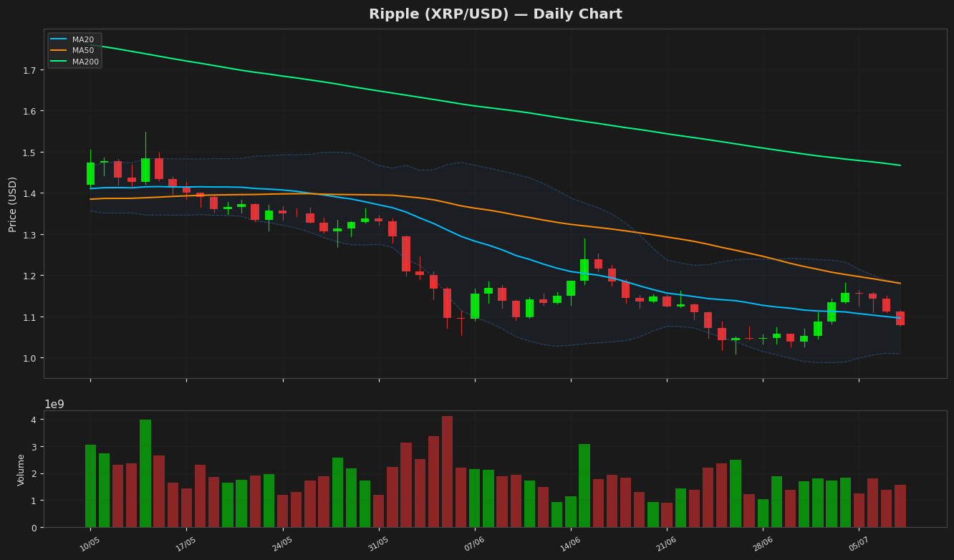Click the 17/05 date label
The width and height of the screenshot is (954, 560).
[185, 544]
